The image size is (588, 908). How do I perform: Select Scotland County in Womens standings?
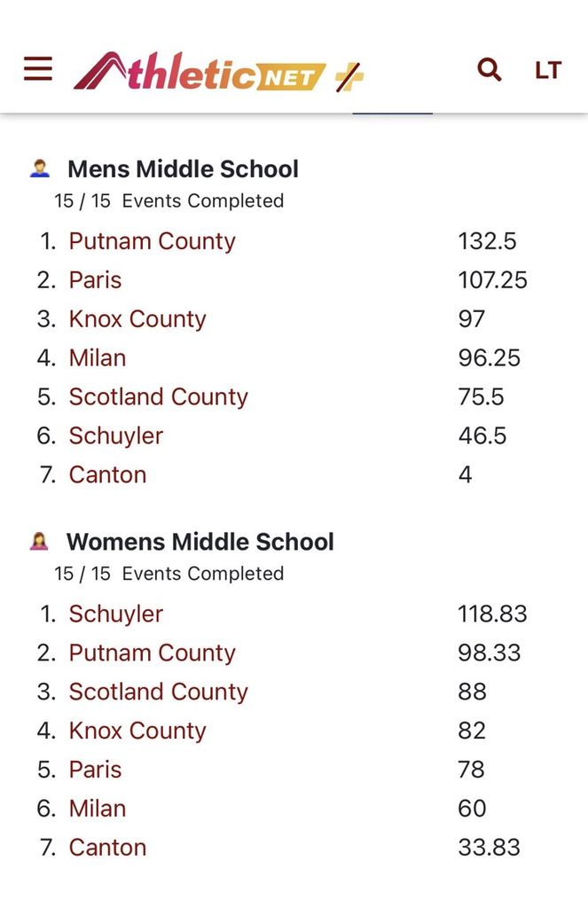tap(158, 692)
